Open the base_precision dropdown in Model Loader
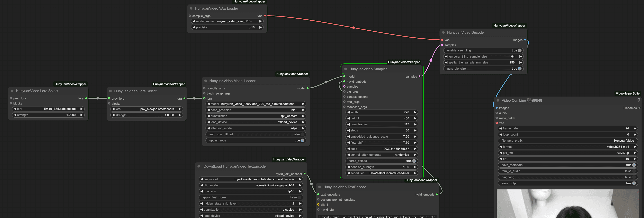This screenshot has height=218, width=644. (x=256, y=110)
